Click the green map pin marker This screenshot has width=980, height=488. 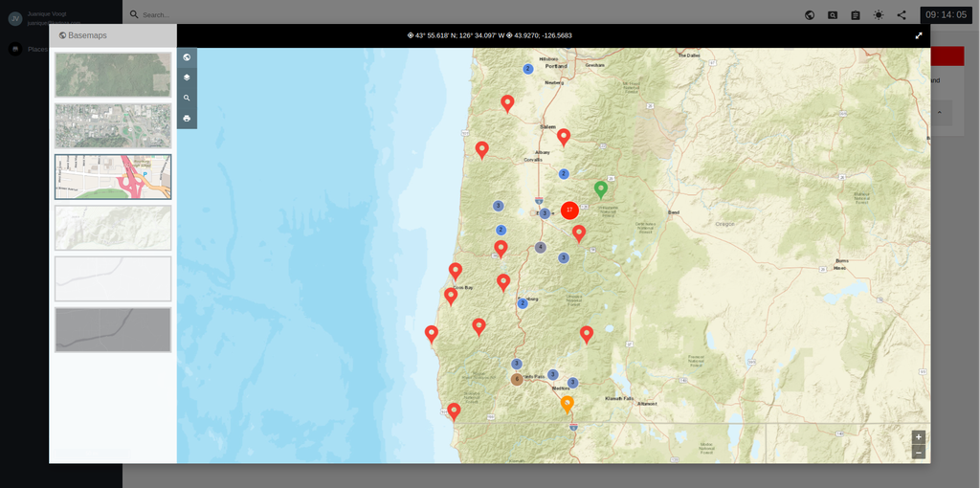[x=601, y=189]
